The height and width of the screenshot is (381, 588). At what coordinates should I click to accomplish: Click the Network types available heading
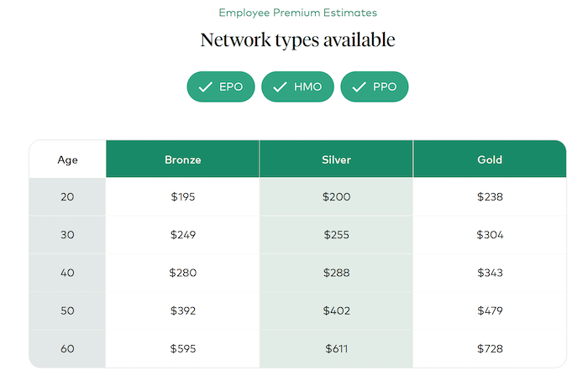[x=297, y=40]
